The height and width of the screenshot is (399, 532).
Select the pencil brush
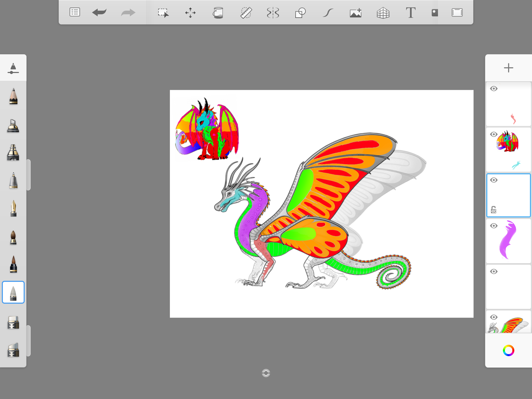coord(13,96)
